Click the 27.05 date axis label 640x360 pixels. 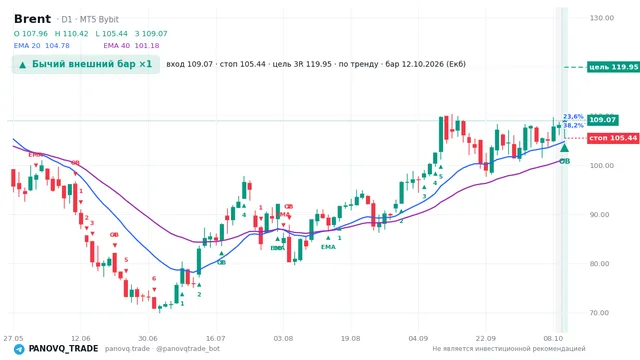point(13,338)
